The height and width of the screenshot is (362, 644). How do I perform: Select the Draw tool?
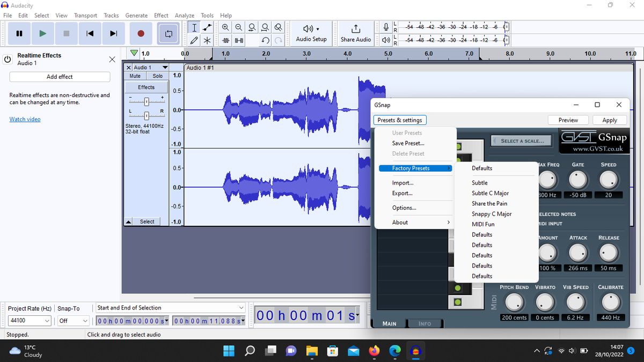tap(194, 39)
